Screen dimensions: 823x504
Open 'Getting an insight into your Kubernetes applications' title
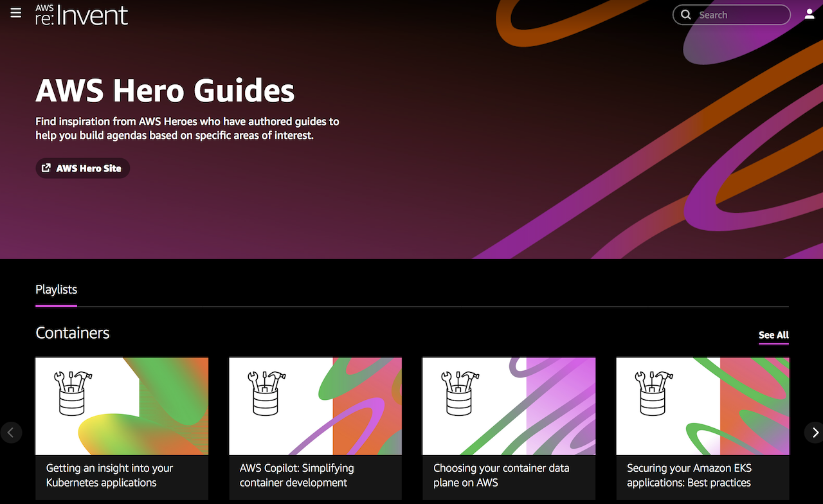(109, 475)
